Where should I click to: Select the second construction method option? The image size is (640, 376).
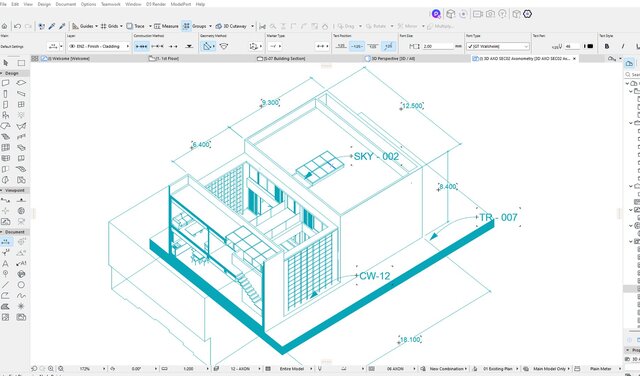point(157,47)
